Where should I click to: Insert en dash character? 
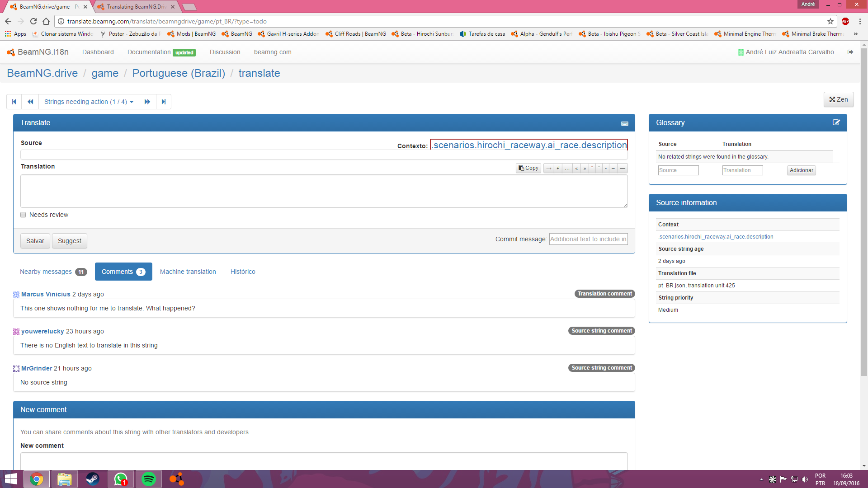pos(613,168)
